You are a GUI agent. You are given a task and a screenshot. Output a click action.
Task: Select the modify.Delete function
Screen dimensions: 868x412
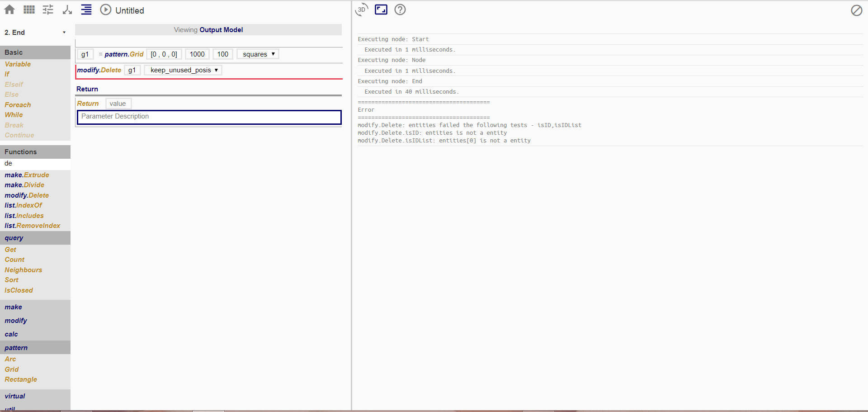(27, 195)
